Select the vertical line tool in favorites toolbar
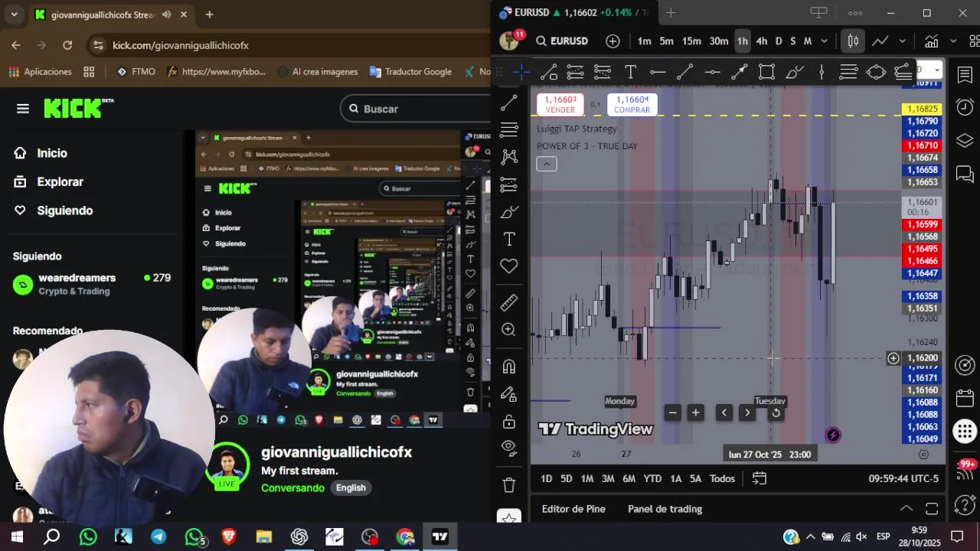 (x=822, y=72)
